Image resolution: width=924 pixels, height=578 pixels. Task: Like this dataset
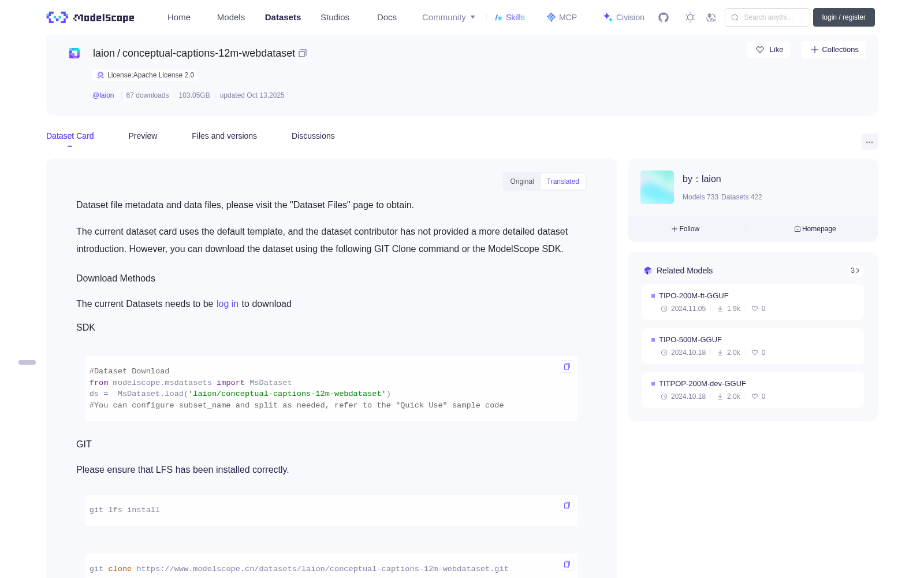(769, 50)
